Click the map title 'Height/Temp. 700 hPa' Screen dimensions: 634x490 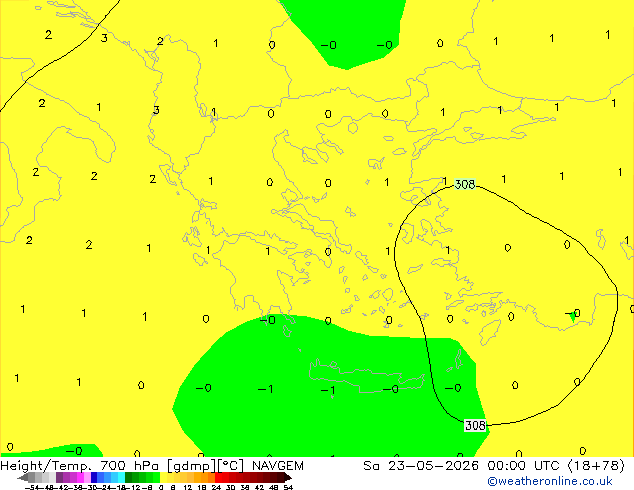pos(79,466)
